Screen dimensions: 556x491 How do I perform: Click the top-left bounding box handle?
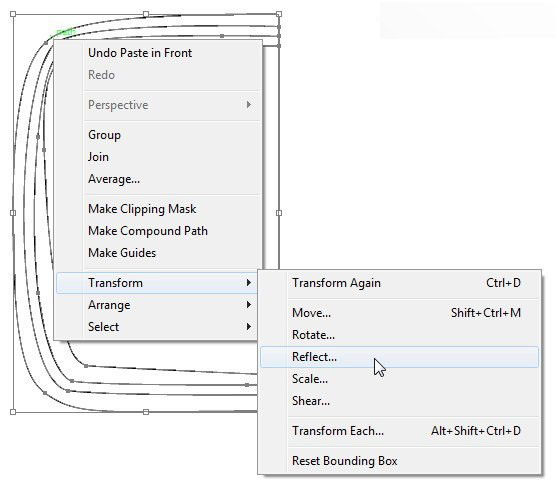(13, 14)
